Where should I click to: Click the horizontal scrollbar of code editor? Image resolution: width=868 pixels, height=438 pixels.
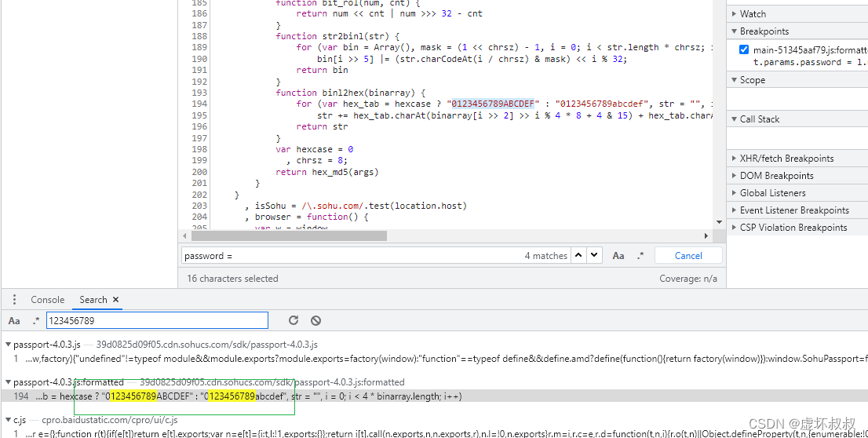(288, 236)
